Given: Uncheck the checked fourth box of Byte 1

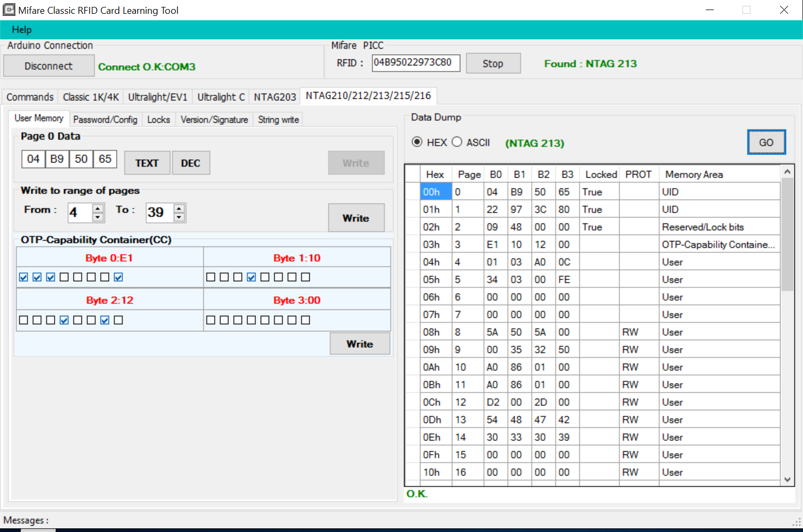Looking at the screenshot, I should point(251,277).
